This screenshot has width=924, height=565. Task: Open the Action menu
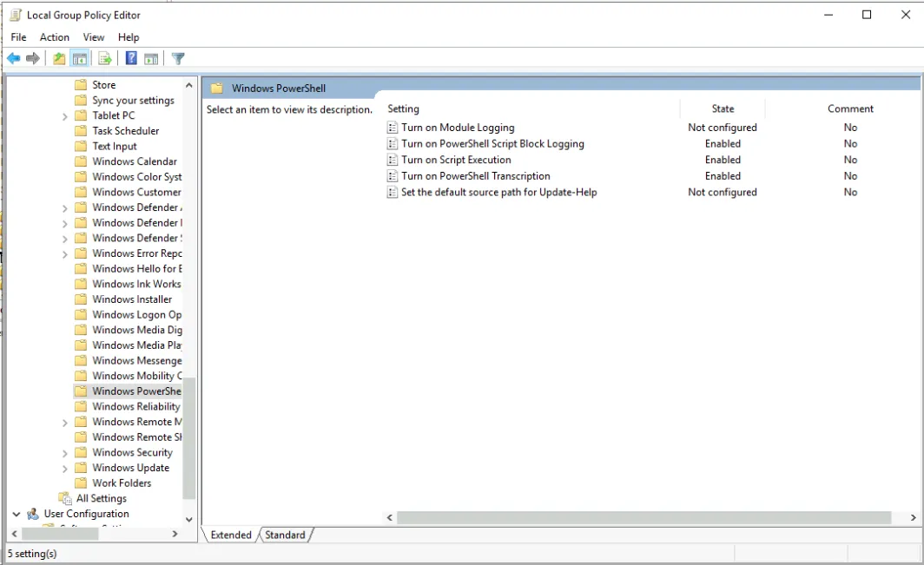pos(54,37)
